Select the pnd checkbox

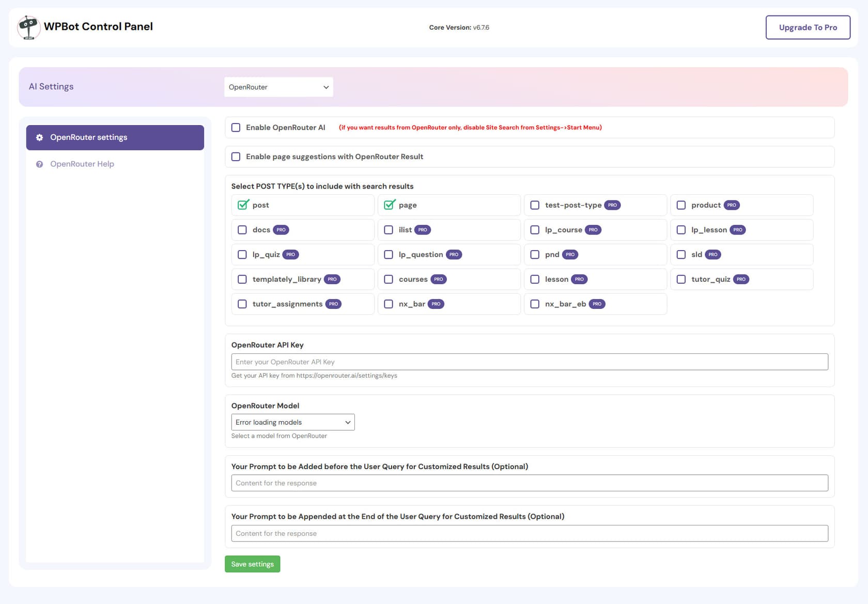[535, 255]
